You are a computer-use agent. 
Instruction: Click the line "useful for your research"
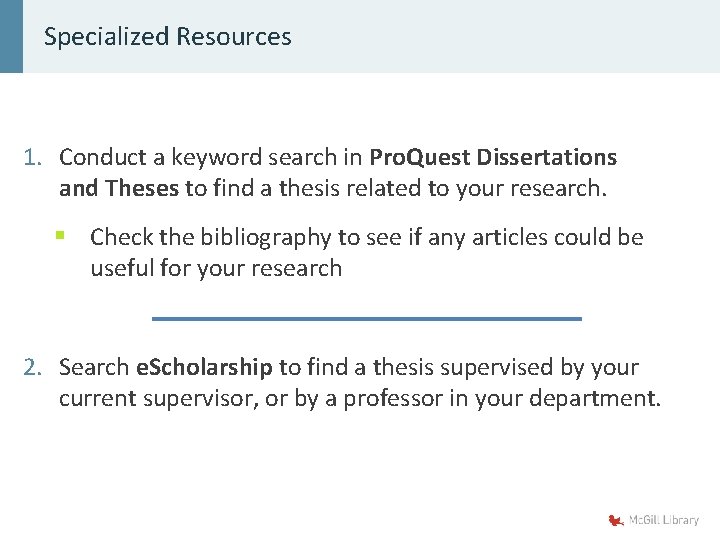[216, 268]
